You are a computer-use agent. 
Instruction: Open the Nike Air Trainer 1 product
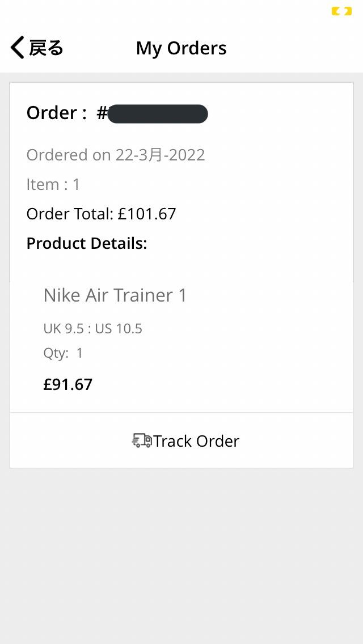(x=115, y=295)
